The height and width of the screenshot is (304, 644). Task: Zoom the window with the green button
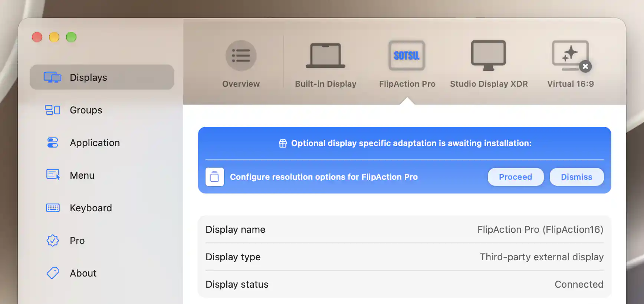tap(71, 37)
